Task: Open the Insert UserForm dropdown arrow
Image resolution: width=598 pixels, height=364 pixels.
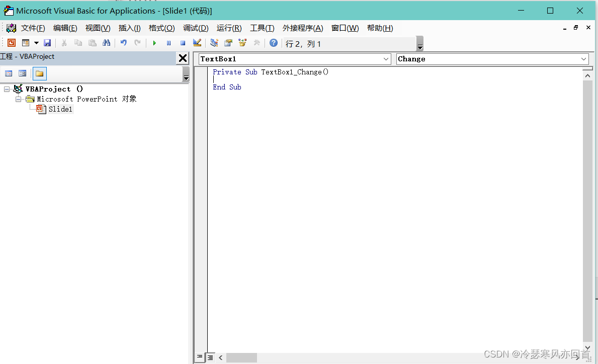Action: click(37, 43)
